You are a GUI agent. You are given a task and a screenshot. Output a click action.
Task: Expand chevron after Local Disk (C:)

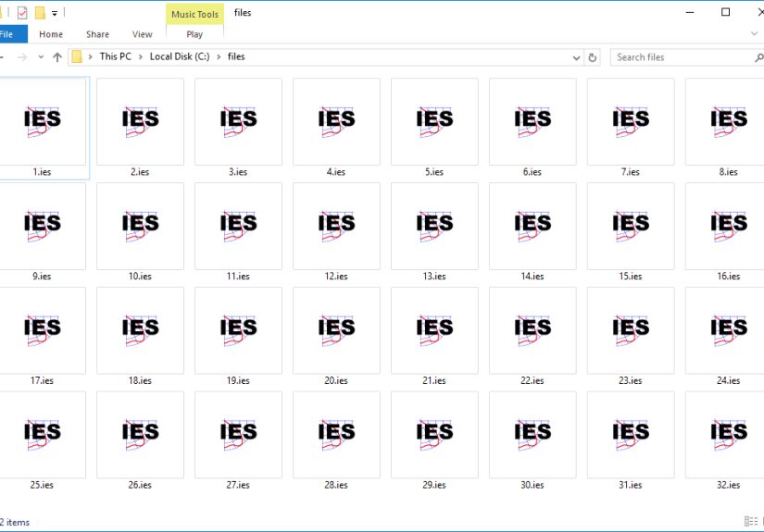tap(219, 57)
